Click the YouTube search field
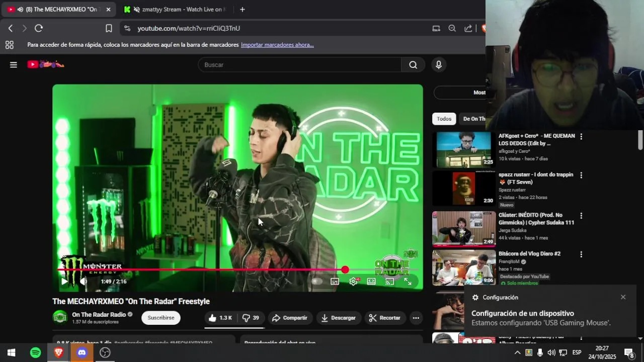Screen dimensions: 644x362 (x=299, y=64)
